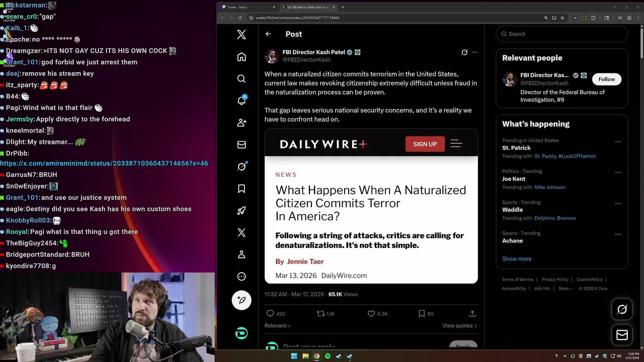Open Windows Start menu
Image resolution: width=644 pixels, height=362 pixels.
coord(294,356)
